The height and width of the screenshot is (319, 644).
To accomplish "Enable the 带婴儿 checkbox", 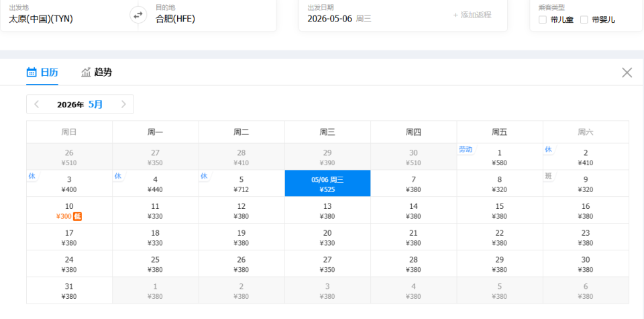I will (584, 19).
